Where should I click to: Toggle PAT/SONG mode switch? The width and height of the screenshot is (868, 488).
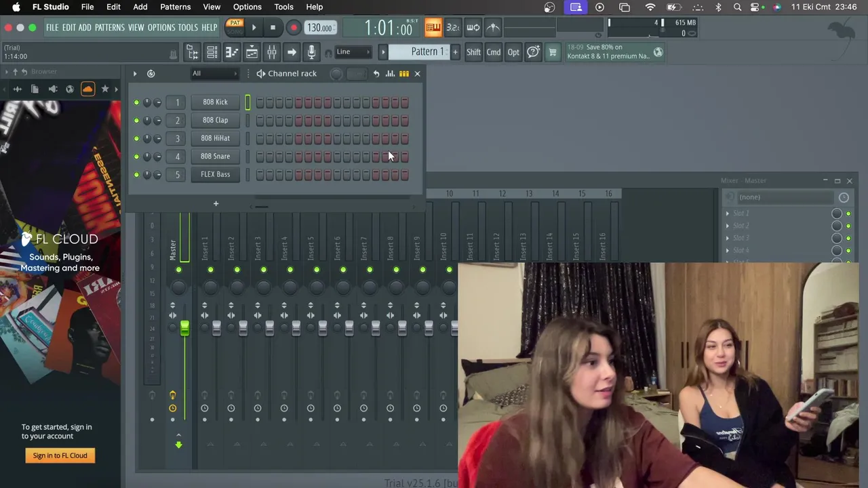(235, 27)
